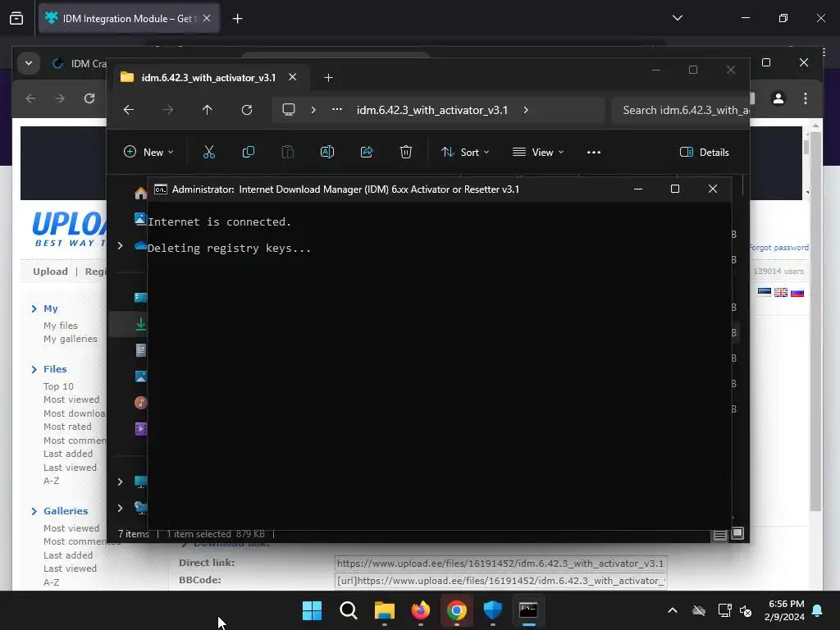Open Firefox from taskbar
Screen dimensions: 840x630
point(421,610)
